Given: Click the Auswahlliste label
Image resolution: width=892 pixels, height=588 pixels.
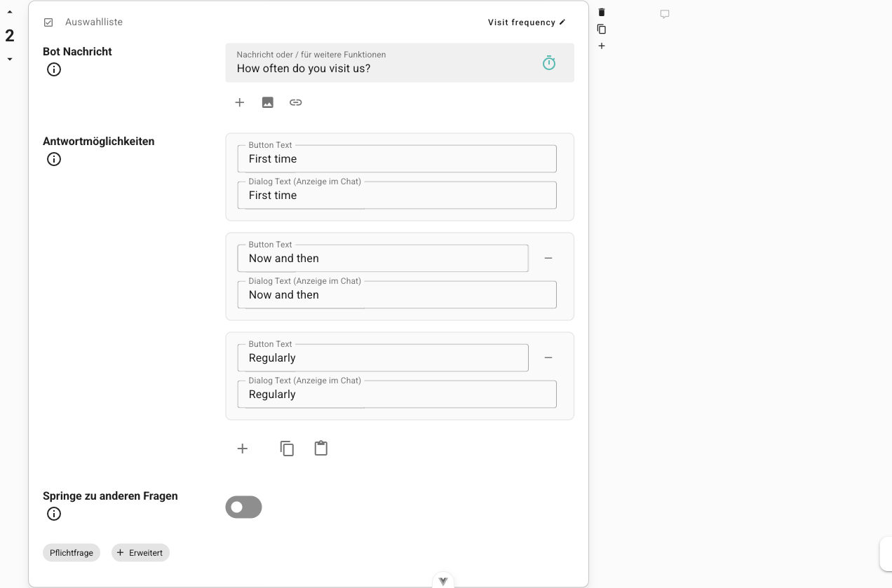Looking at the screenshot, I should (94, 22).
